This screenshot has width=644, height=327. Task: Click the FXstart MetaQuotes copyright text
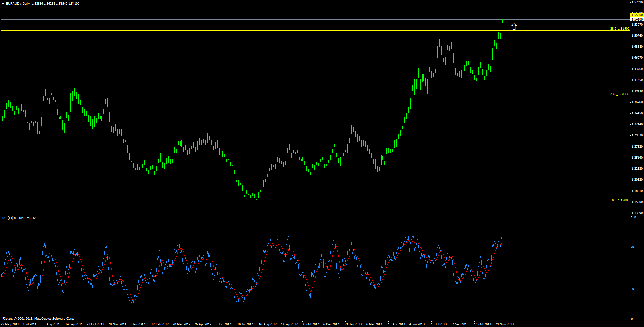(x=38, y=319)
